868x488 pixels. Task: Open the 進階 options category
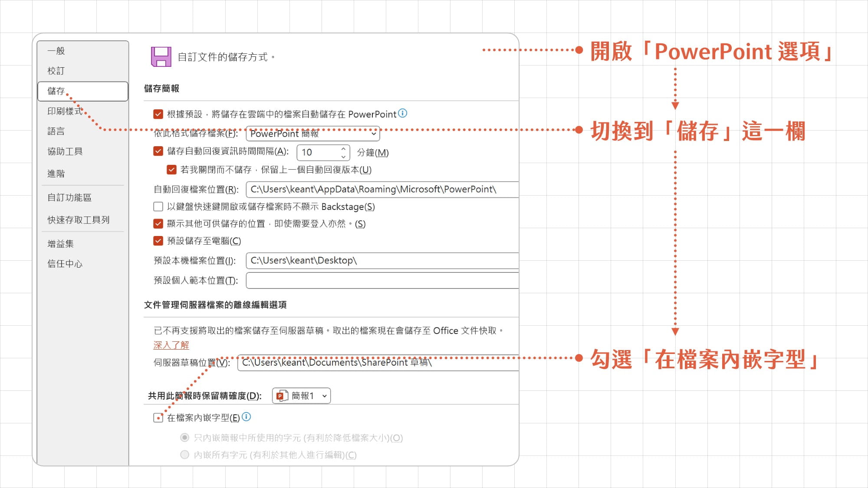[x=82, y=174]
